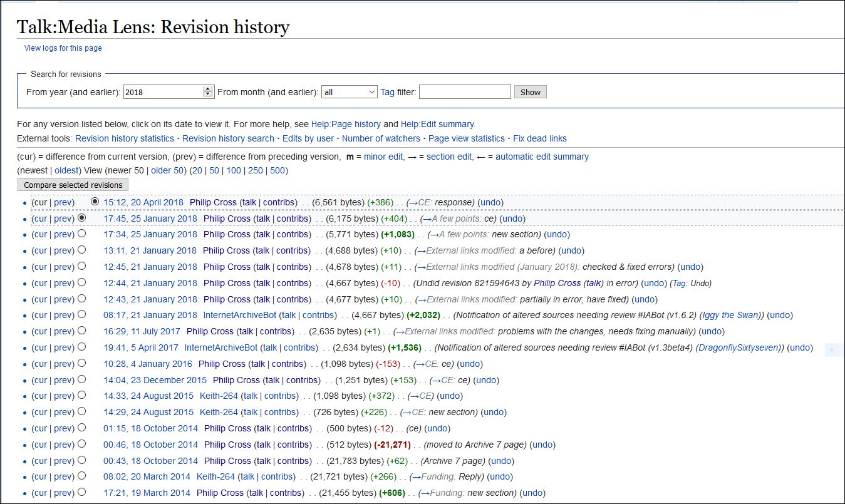Select radio for 17:34, 25 January 2018 revision
This screenshot has height=504, width=845.
coord(82,234)
